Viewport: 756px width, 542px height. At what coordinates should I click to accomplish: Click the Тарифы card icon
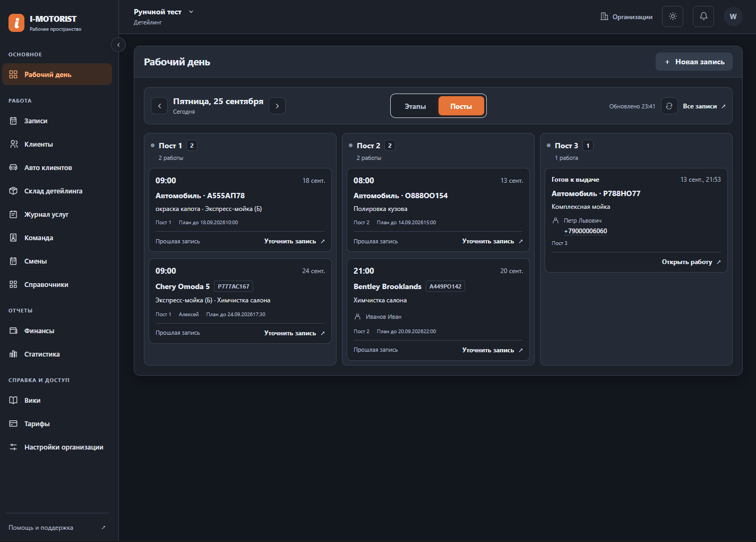14,424
